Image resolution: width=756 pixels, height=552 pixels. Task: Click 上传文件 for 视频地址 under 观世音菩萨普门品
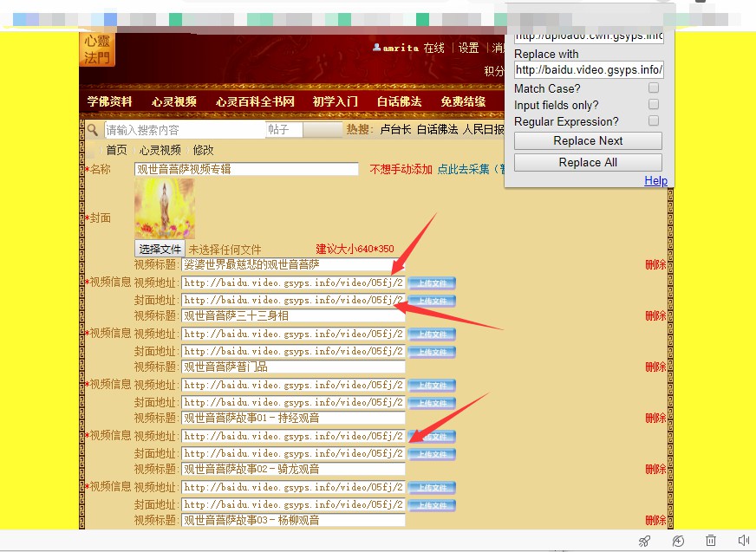pyautogui.click(x=432, y=386)
